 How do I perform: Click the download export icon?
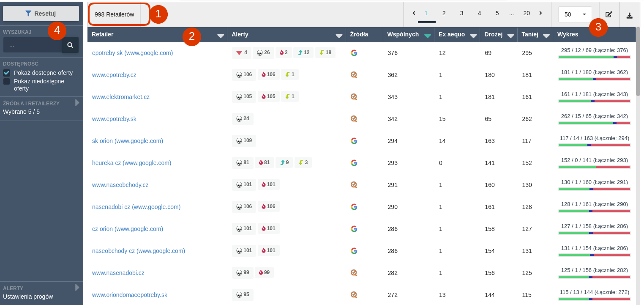(629, 15)
